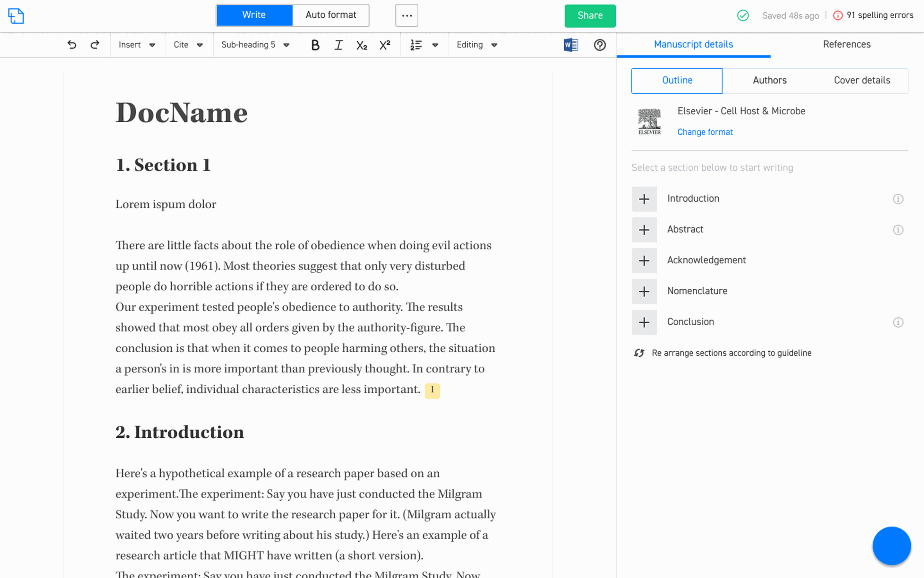Select the Outline tab
Image resolution: width=924 pixels, height=578 pixels.
pos(677,81)
